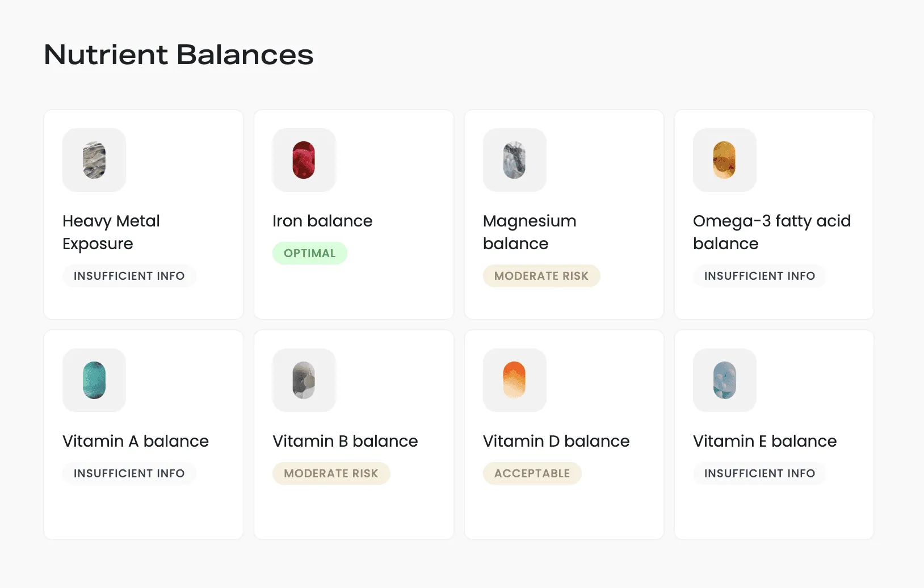The image size is (924, 588).
Task: Click the pale blue Vitamin E capsule icon
Action: point(724,380)
